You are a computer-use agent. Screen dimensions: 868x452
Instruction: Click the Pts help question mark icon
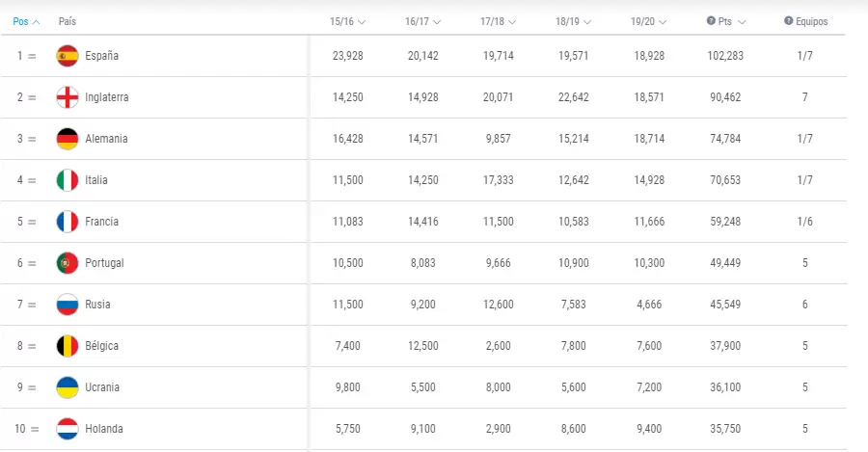711,21
